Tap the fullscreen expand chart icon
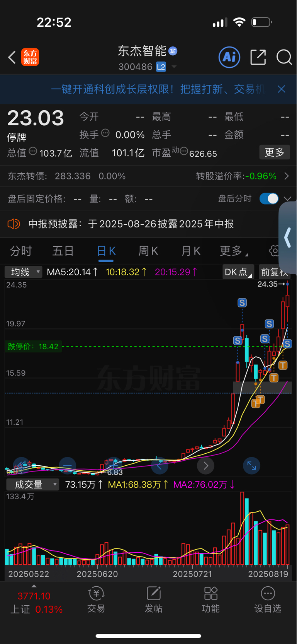 point(251,466)
